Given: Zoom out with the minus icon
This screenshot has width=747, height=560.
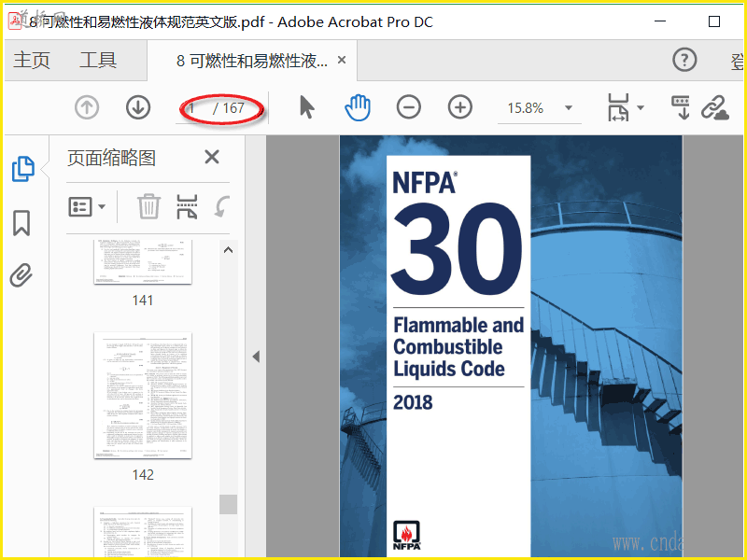Looking at the screenshot, I should tap(409, 106).
